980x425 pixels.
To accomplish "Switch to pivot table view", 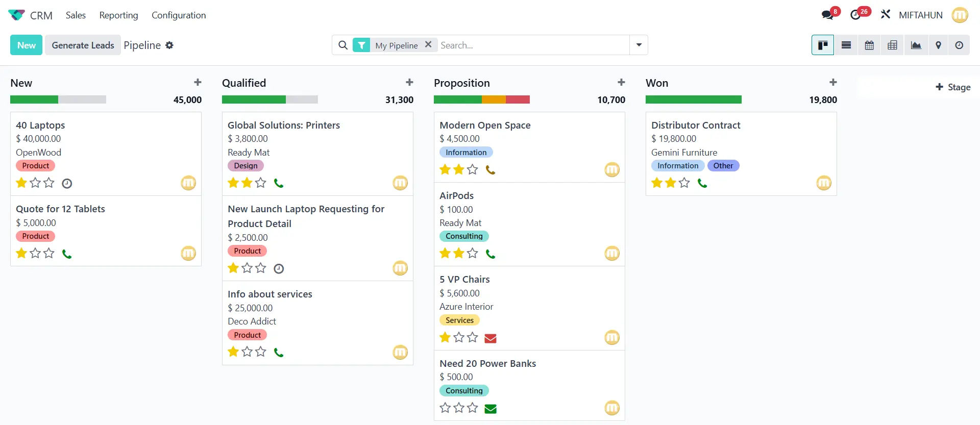I will (892, 45).
